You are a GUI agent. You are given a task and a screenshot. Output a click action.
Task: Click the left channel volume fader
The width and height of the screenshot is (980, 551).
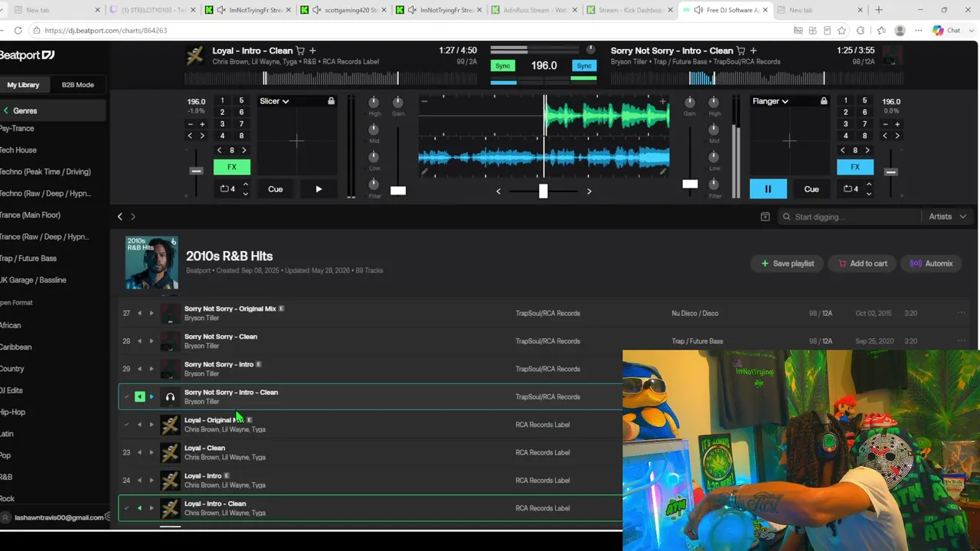coord(398,191)
